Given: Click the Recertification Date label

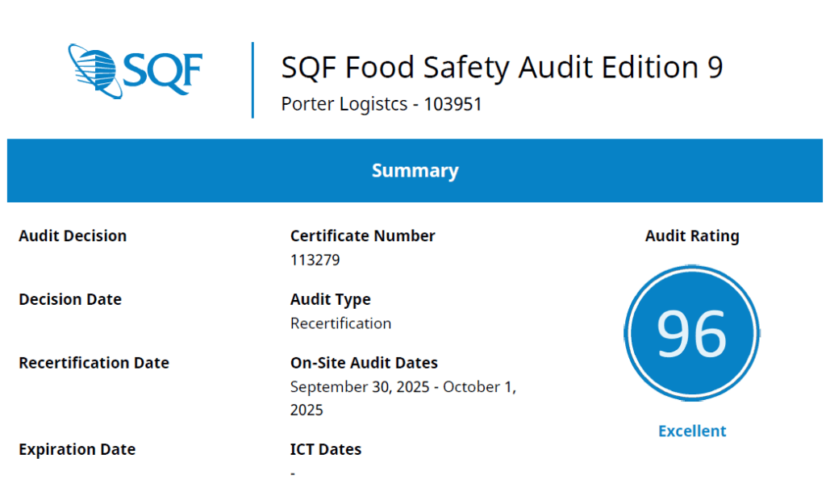Looking at the screenshot, I should tap(94, 363).
